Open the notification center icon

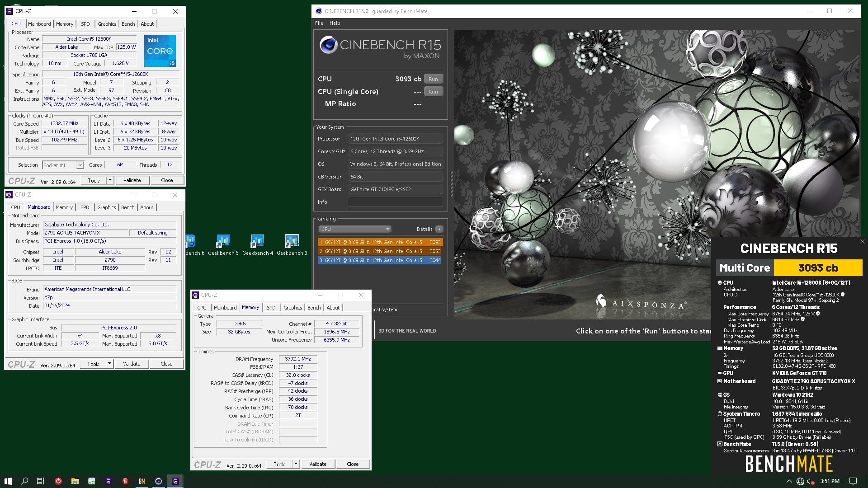click(853, 481)
